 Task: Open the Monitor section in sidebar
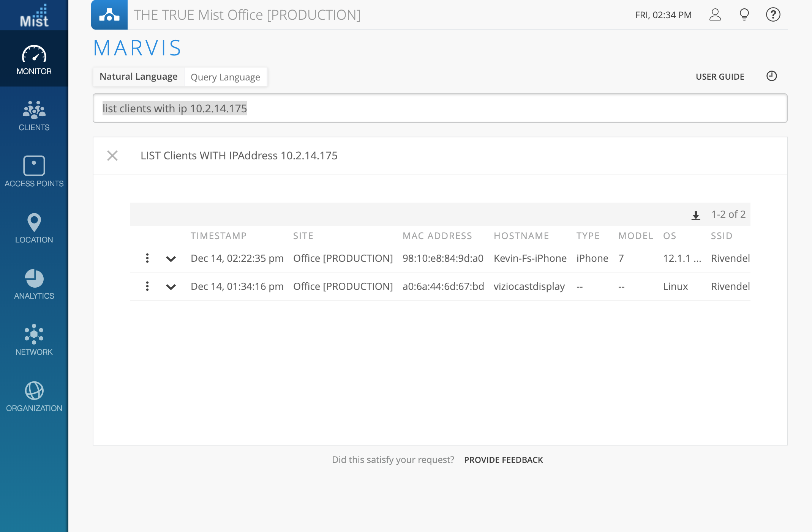[x=34, y=60]
